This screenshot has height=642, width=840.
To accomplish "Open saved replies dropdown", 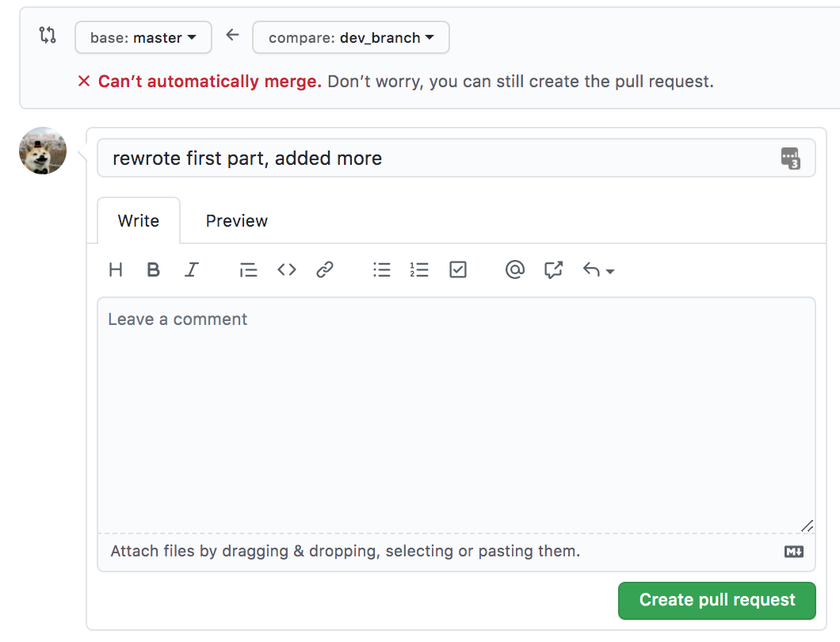I will [x=598, y=270].
